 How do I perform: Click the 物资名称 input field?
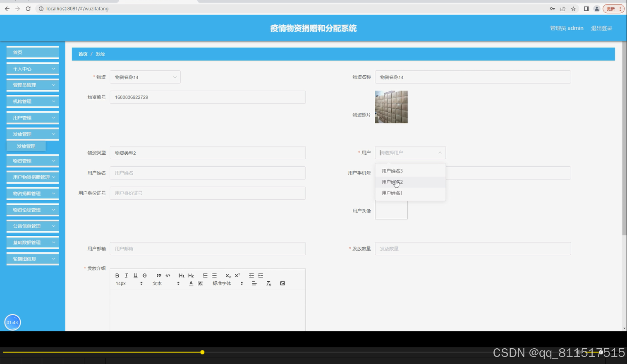click(473, 77)
